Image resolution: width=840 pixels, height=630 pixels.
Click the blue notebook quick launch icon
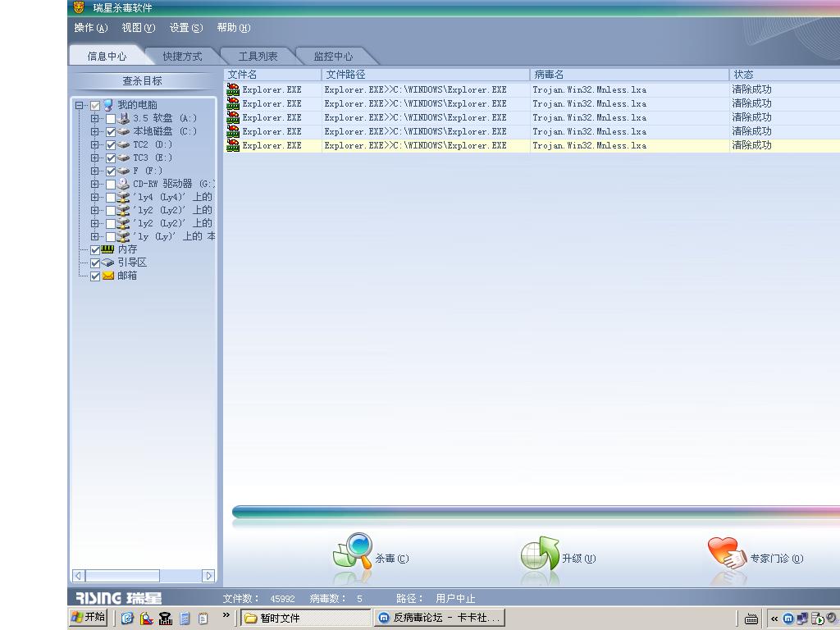[x=185, y=619]
